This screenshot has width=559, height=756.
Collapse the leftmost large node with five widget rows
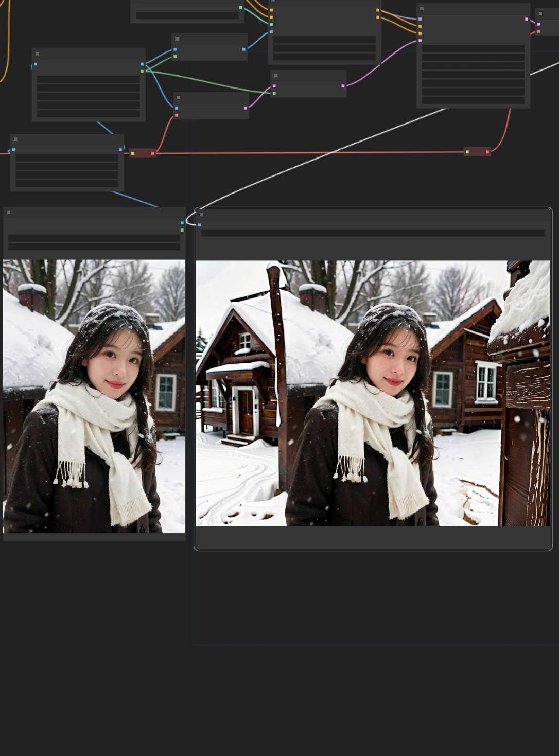point(37,53)
